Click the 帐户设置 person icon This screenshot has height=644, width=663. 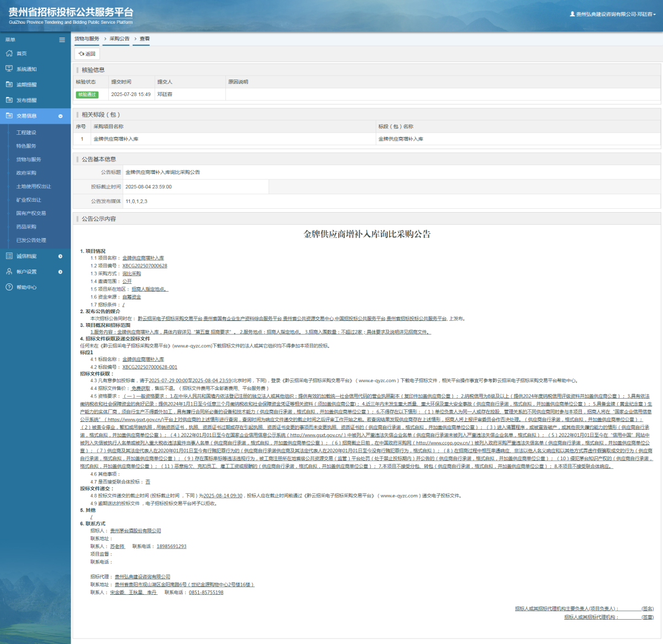click(x=9, y=272)
